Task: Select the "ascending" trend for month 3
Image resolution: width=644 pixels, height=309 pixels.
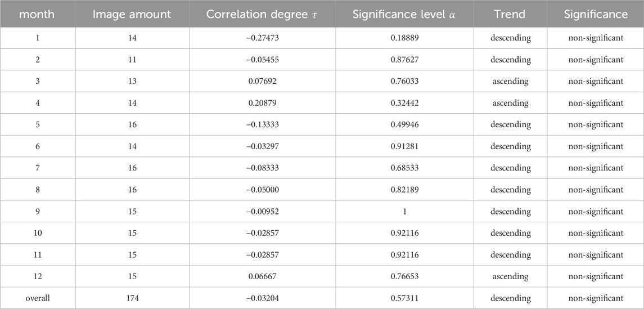Action: pos(510,81)
